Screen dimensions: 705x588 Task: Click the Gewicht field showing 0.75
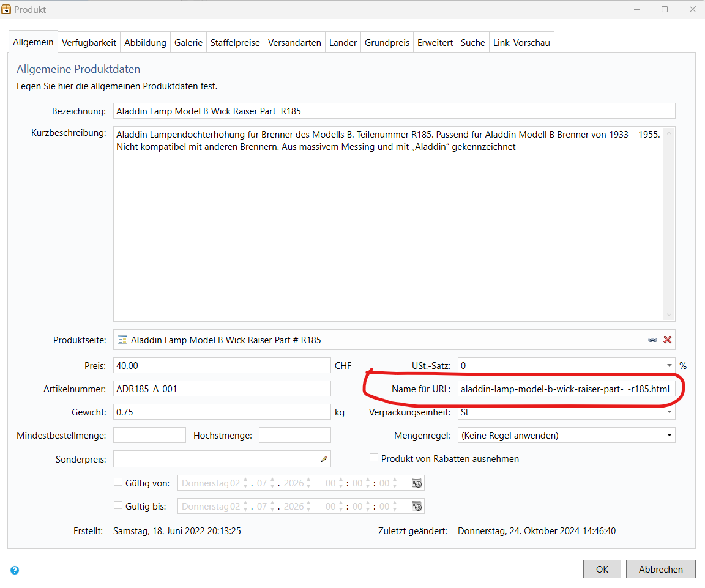222,412
